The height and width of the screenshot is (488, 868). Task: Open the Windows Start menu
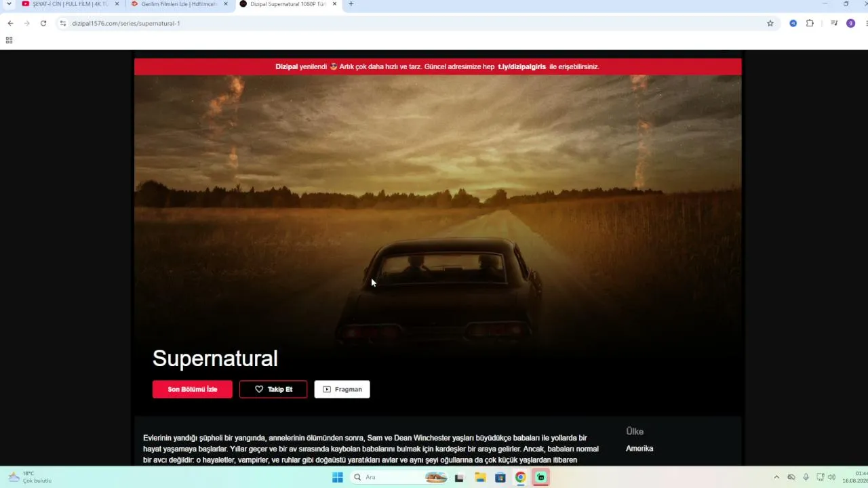[337, 477]
